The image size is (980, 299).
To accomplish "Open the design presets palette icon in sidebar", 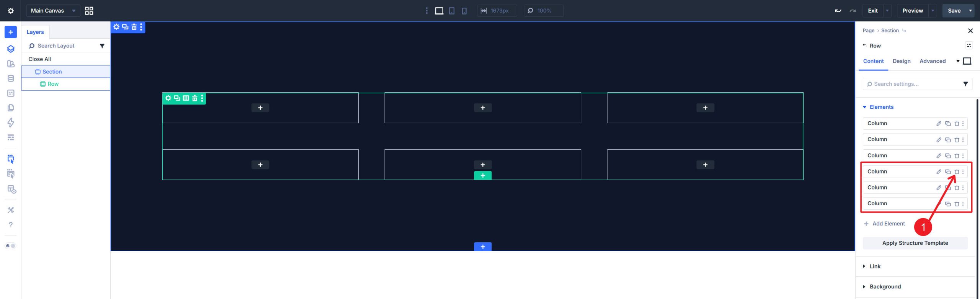I will pyautogui.click(x=11, y=64).
